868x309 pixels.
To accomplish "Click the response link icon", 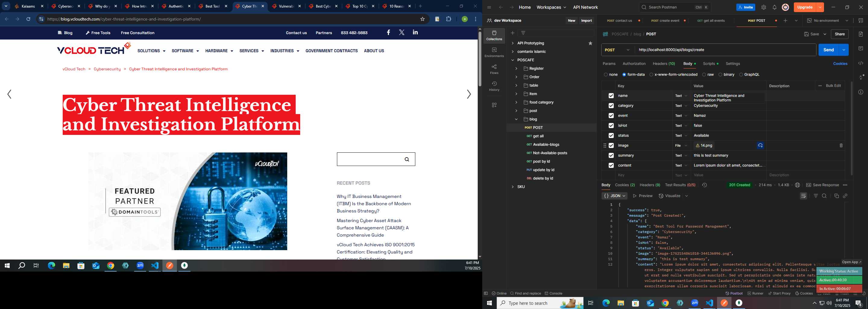I will coord(845,196).
